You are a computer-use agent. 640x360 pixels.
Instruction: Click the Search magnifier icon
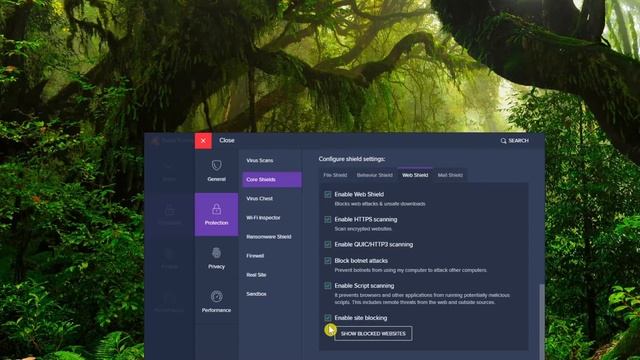coord(503,141)
